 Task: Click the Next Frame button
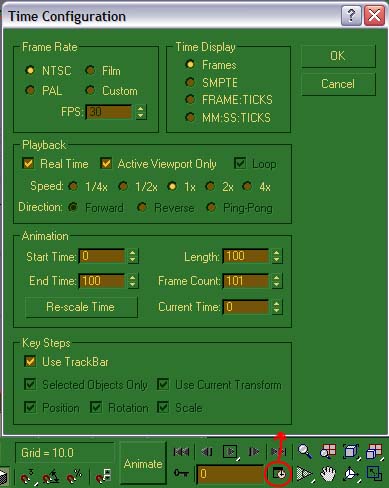point(254,452)
